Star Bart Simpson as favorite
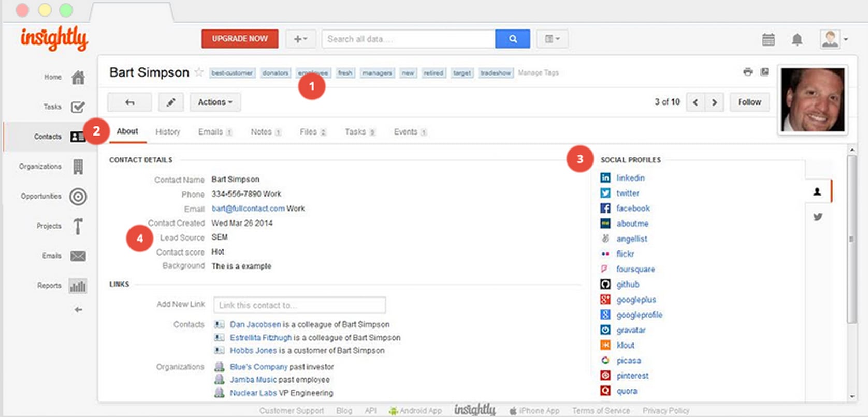 [x=199, y=72]
